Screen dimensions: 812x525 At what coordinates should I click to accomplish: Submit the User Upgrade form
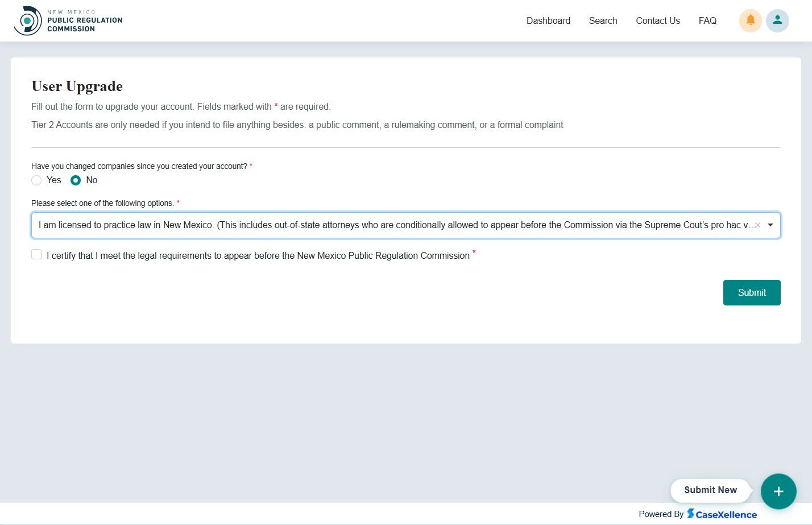tap(752, 292)
